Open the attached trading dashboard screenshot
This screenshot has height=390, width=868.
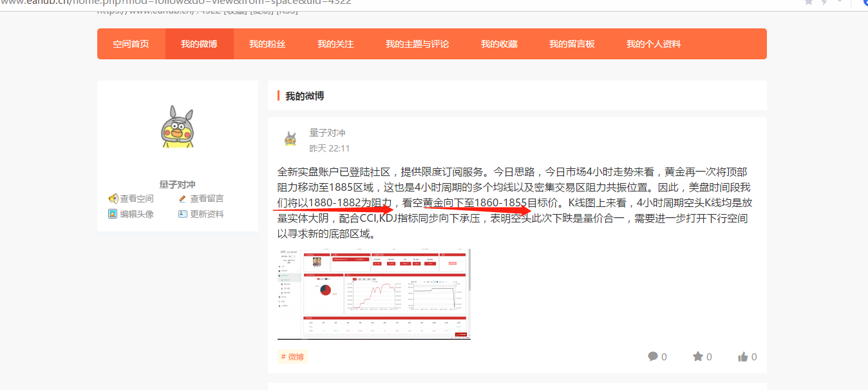(x=374, y=294)
